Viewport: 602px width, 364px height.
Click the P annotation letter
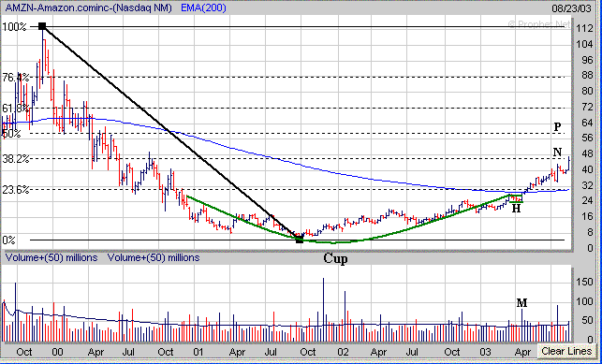[557, 126]
